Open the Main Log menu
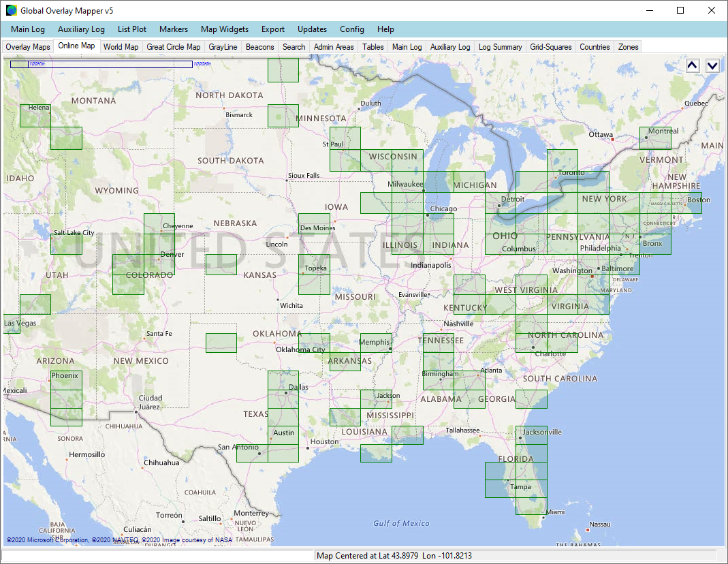The height and width of the screenshot is (564, 728). tap(28, 29)
